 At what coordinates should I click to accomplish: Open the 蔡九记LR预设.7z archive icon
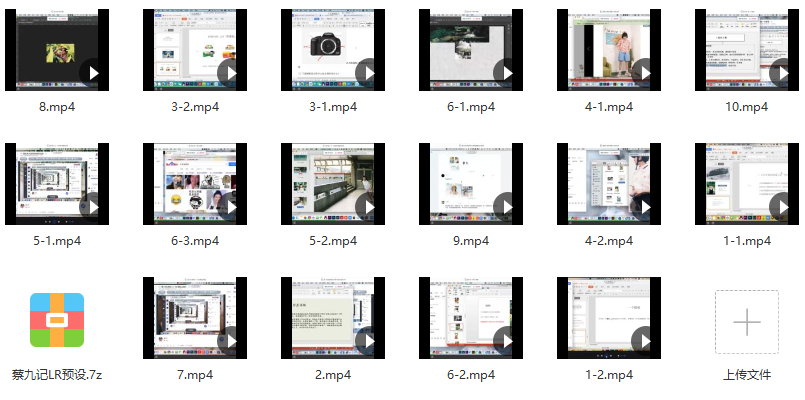click(x=56, y=320)
